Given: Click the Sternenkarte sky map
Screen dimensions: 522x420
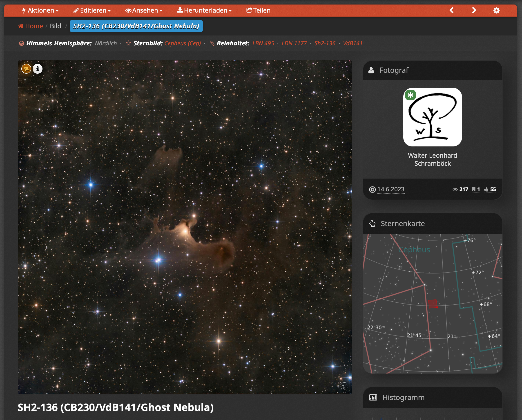Looking at the screenshot, I should [433, 304].
